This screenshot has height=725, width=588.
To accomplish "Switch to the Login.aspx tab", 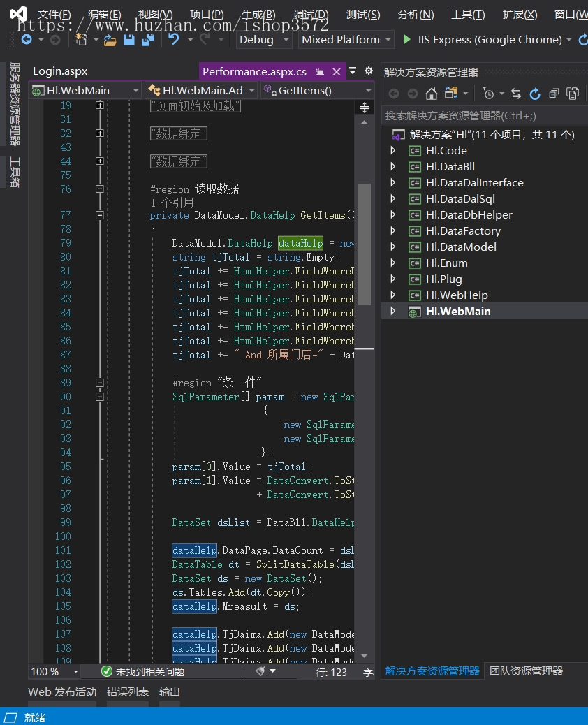I will pos(60,71).
